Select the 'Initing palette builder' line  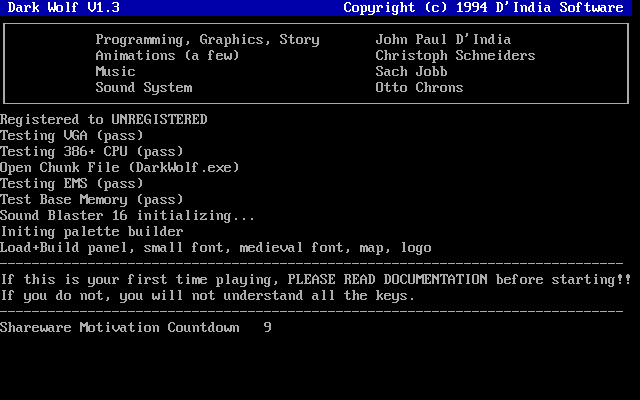coord(92,232)
